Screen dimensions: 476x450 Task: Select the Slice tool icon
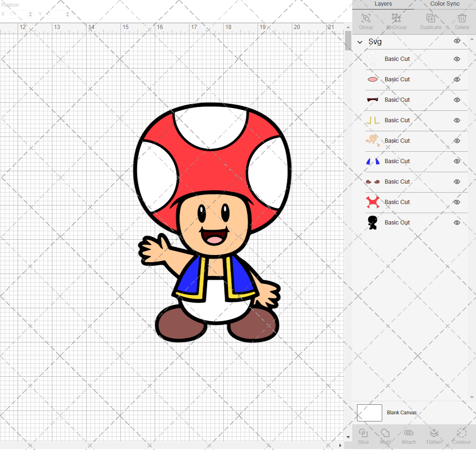[363, 433]
